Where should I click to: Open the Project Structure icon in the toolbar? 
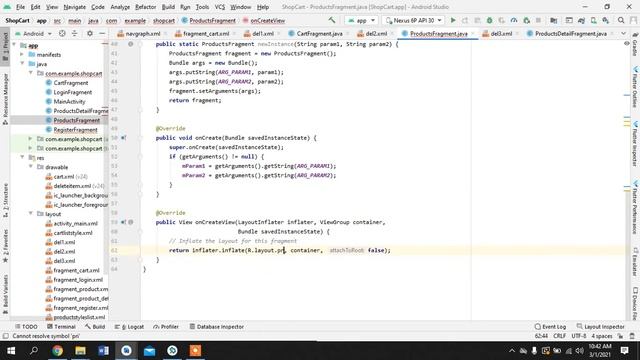pos(553,20)
